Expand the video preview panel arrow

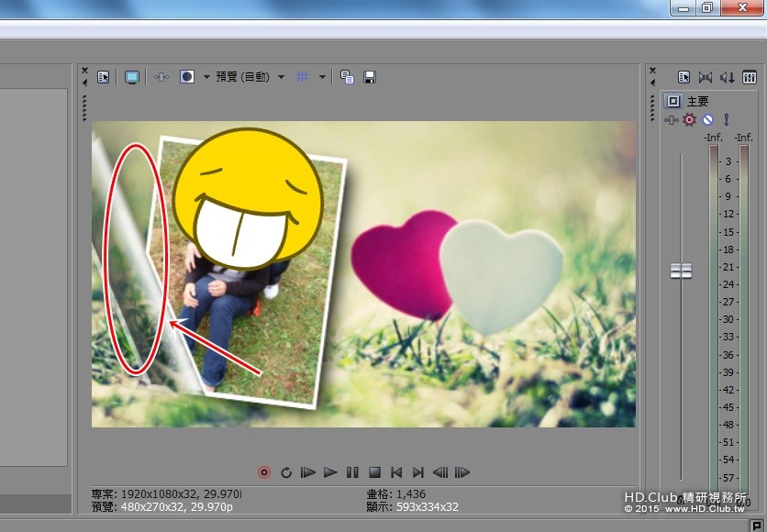coord(84,83)
